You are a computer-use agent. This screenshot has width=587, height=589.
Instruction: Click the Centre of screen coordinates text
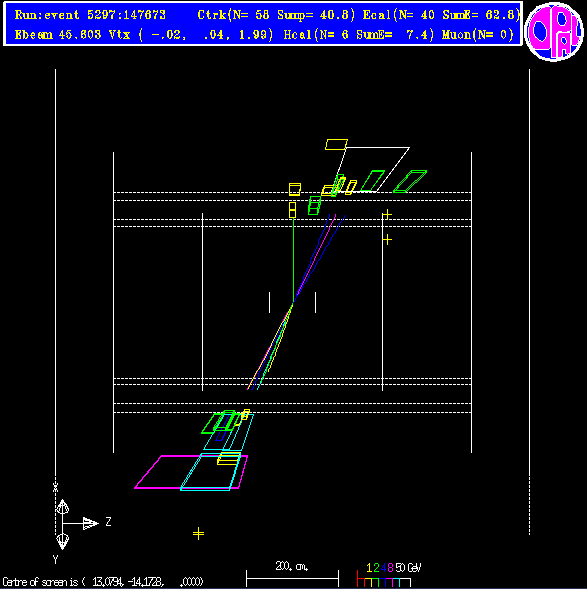click(x=103, y=582)
